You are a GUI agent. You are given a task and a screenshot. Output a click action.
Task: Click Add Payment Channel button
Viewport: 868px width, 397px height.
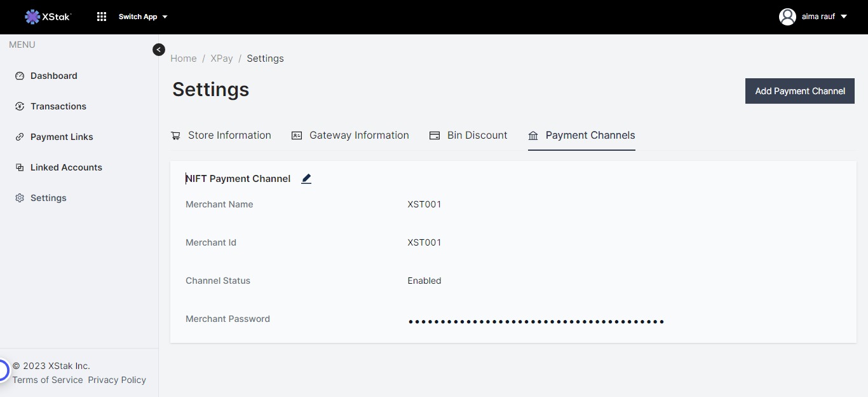[x=799, y=91]
